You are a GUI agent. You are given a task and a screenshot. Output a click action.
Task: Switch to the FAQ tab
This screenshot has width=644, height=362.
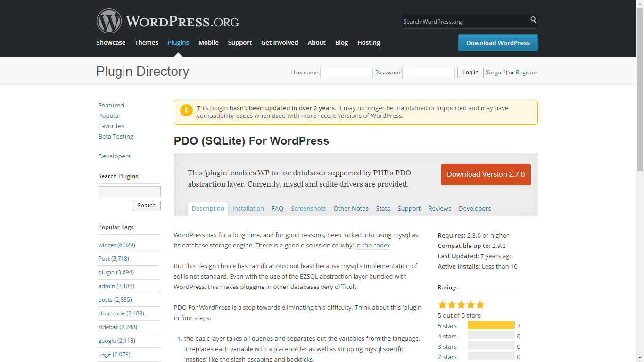[x=277, y=209]
